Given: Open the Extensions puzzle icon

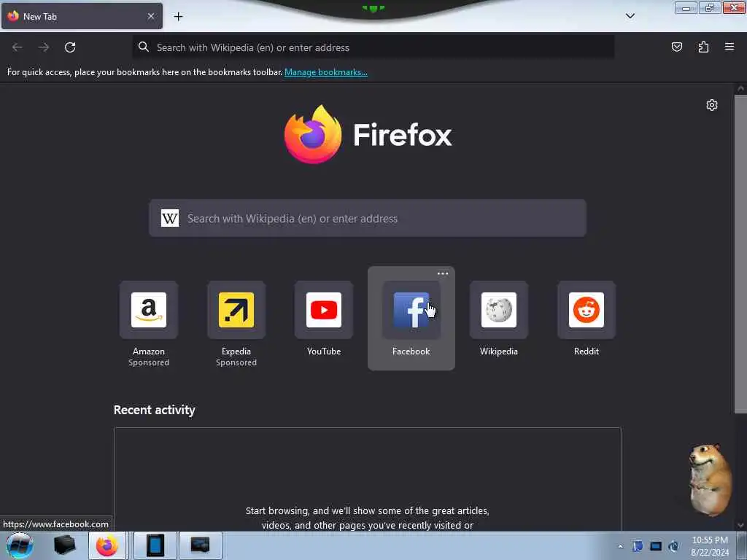Looking at the screenshot, I should pyautogui.click(x=703, y=47).
